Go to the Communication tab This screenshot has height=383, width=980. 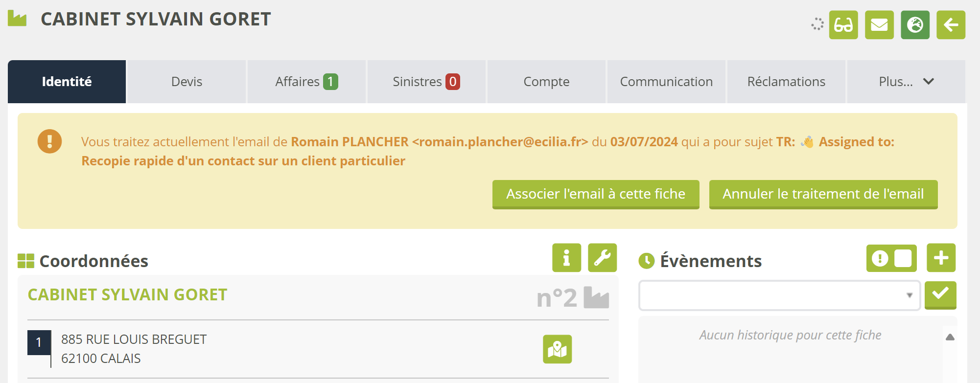(x=666, y=82)
